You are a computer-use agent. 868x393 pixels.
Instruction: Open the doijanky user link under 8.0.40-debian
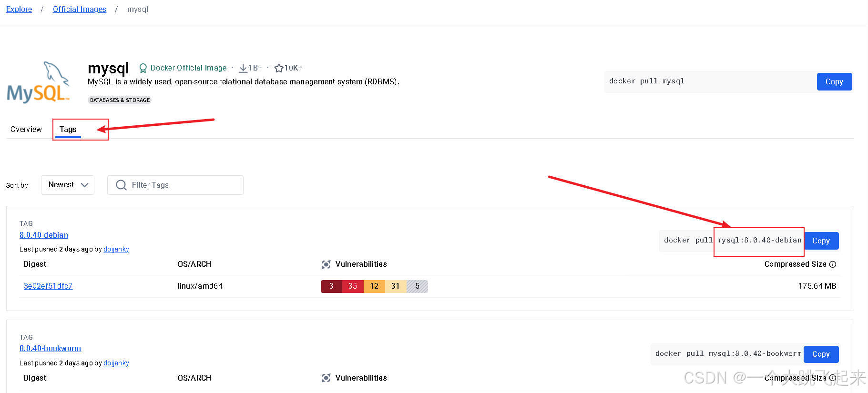click(116, 249)
